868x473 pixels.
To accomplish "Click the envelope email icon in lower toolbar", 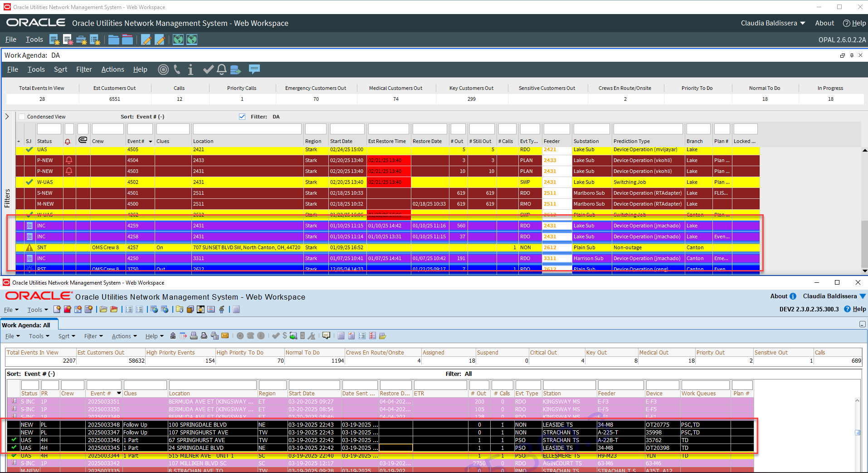I will pos(225,336).
